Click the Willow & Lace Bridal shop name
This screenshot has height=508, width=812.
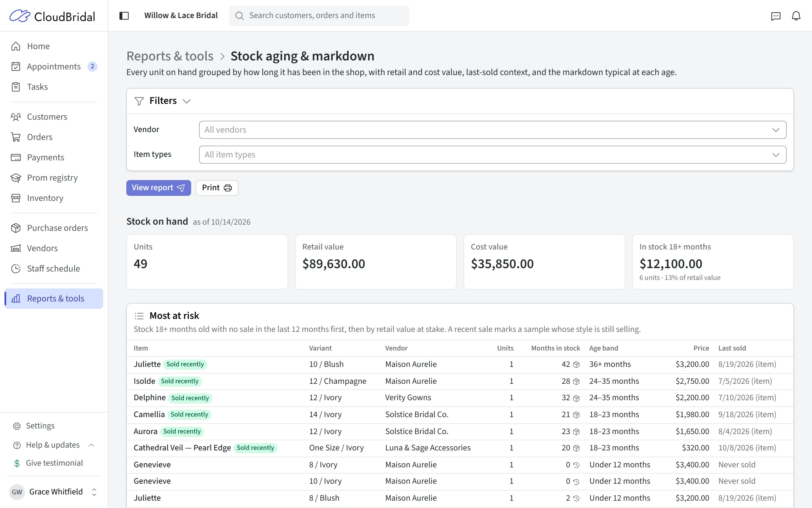pyautogui.click(x=181, y=16)
